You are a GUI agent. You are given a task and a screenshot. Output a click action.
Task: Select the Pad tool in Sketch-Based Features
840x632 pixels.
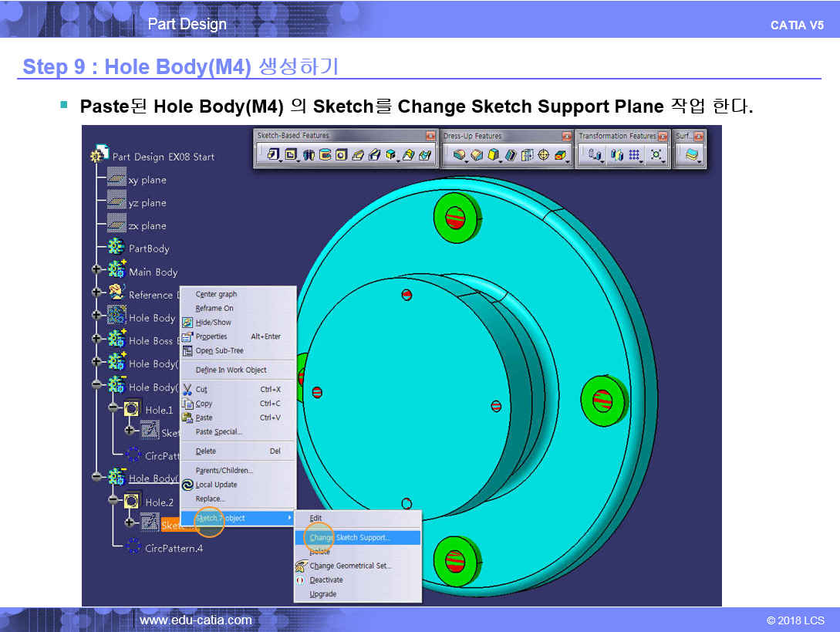272,155
